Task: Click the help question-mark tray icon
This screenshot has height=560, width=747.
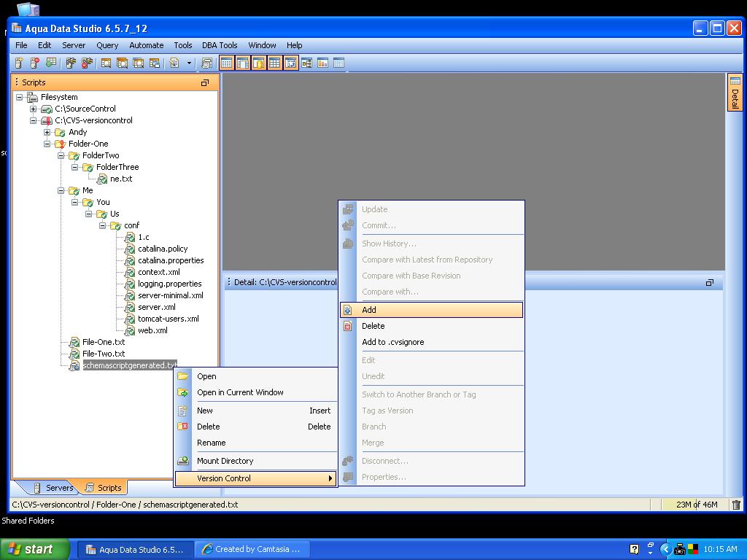Action: click(634, 550)
